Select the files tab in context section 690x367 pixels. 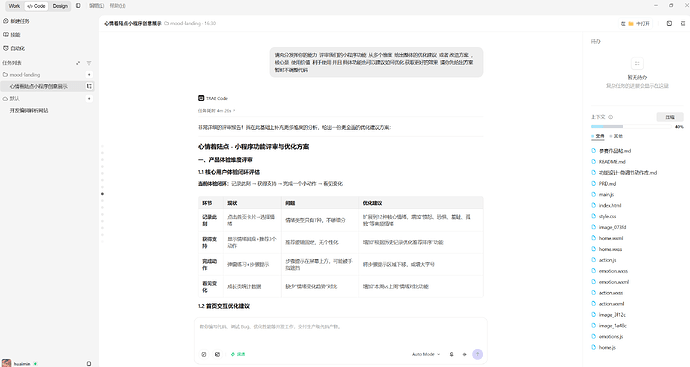598,136
